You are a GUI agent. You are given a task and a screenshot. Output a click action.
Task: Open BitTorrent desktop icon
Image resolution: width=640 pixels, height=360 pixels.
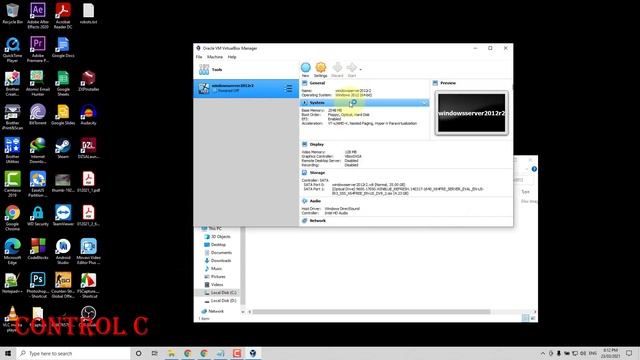(38, 114)
